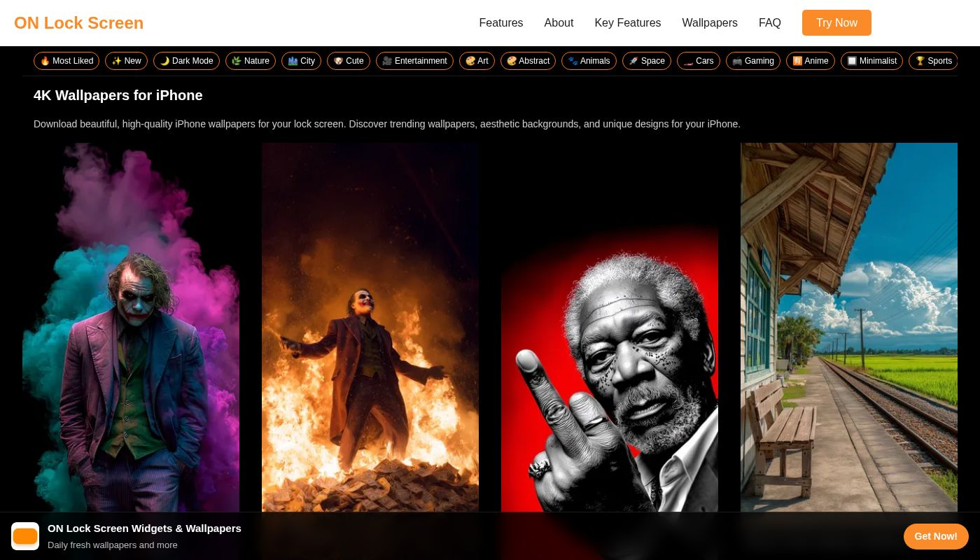Screen dimensions: 980x560
Task: Open the Nature leaf category chip
Action: [251, 61]
